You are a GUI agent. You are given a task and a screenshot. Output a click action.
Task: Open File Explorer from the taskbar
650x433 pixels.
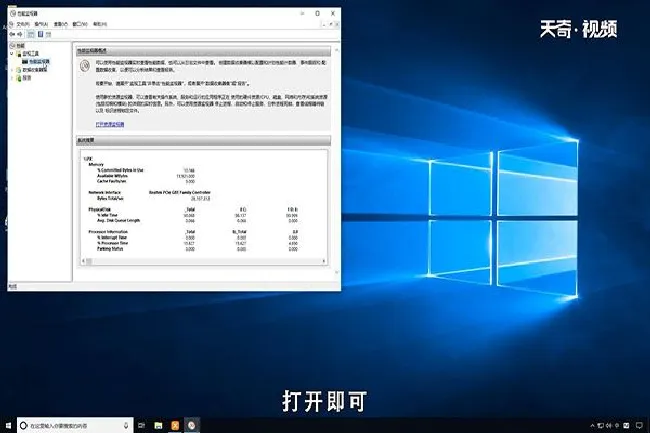click(158, 425)
